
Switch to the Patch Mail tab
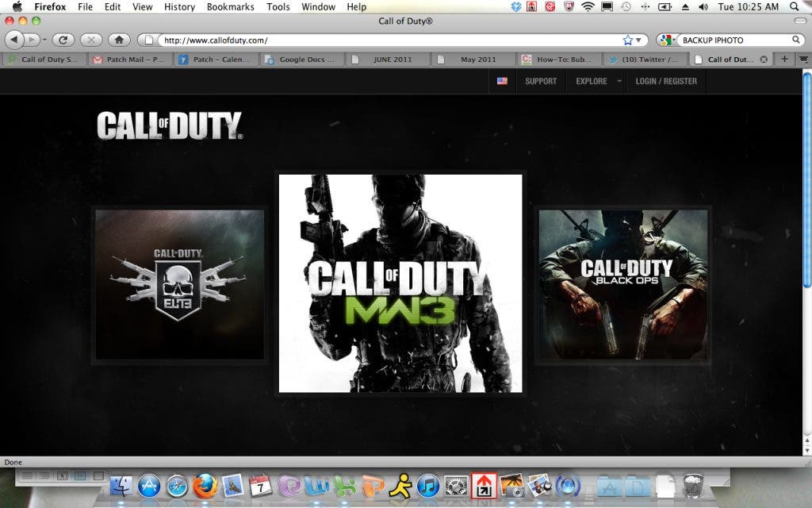[131, 60]
